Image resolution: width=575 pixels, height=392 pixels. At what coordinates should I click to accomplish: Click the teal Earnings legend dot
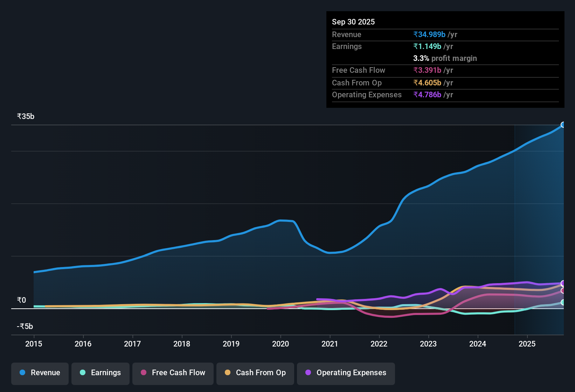[83, 373]
